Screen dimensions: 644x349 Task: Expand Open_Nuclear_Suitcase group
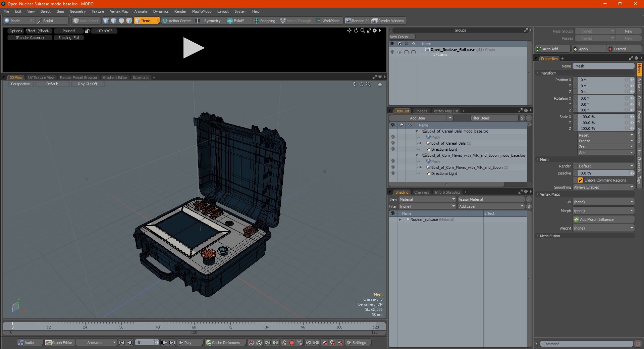pos(423,52)
